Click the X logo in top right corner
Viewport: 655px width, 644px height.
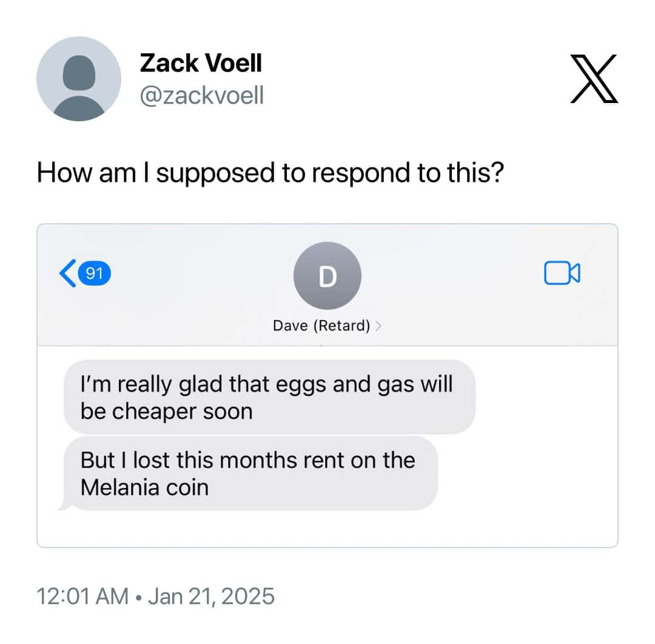(594, 79)
